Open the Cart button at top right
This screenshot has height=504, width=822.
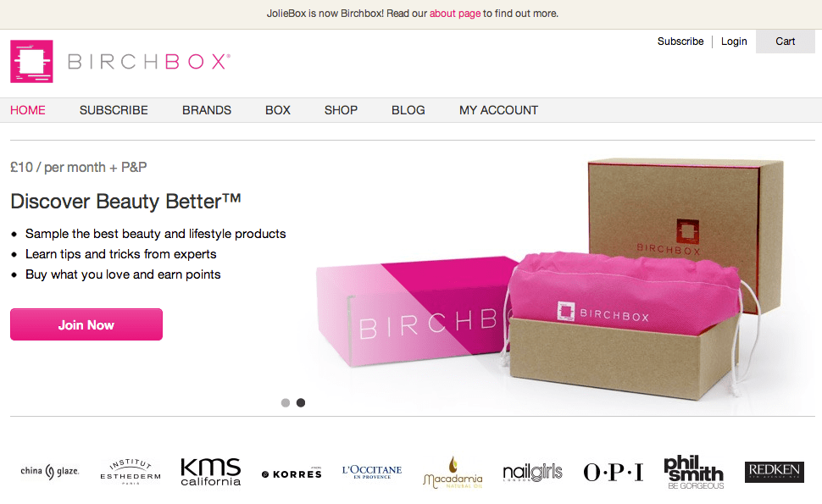point(786,42)
